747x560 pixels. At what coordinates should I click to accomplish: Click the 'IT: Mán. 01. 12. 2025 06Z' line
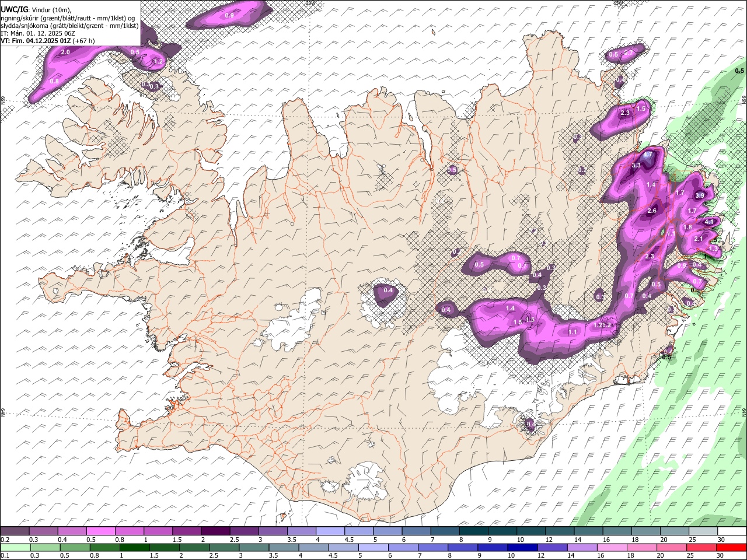tap(37, 33)
